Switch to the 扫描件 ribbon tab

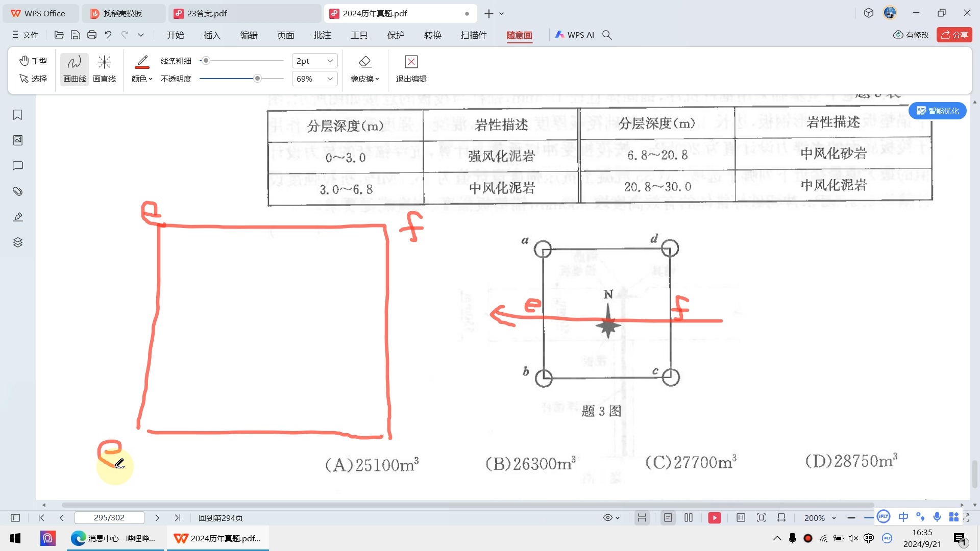coord(474,35)
